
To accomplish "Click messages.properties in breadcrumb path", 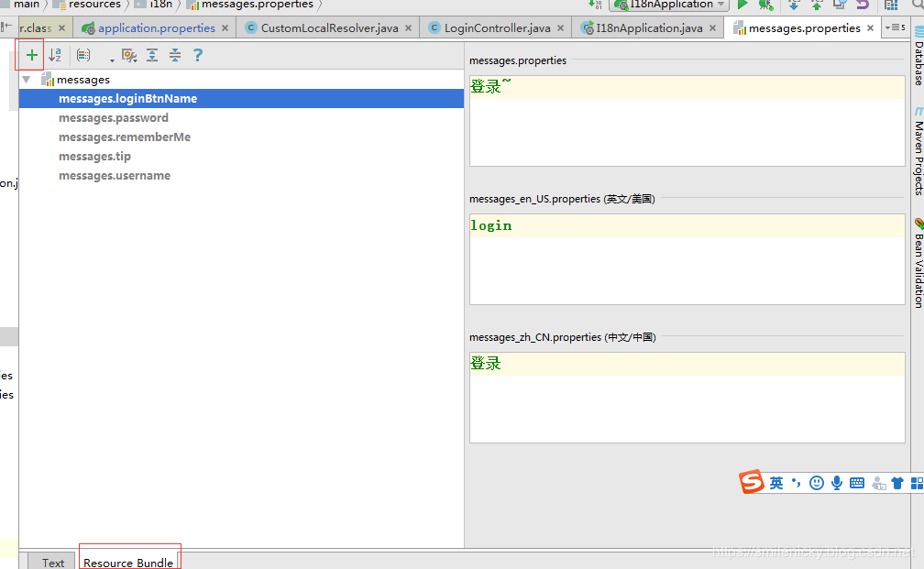I will (257, 5).
